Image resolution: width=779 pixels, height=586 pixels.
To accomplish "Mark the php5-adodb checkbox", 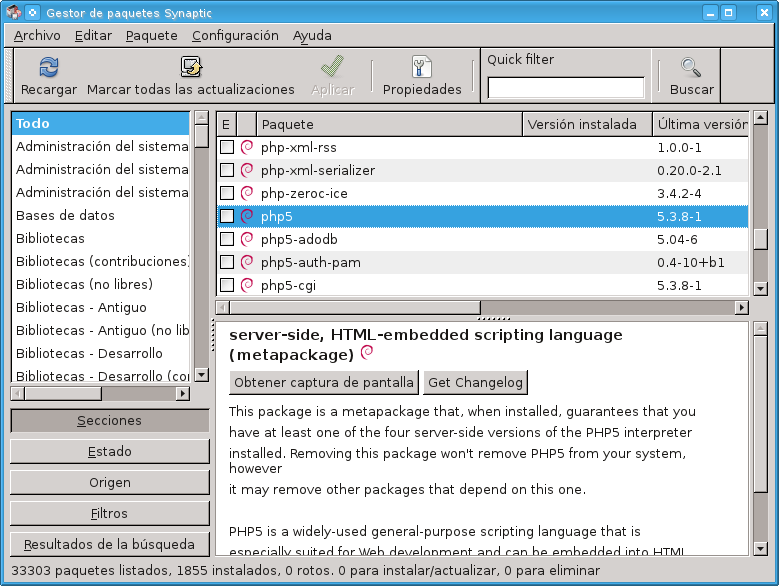I will (227, 239).
